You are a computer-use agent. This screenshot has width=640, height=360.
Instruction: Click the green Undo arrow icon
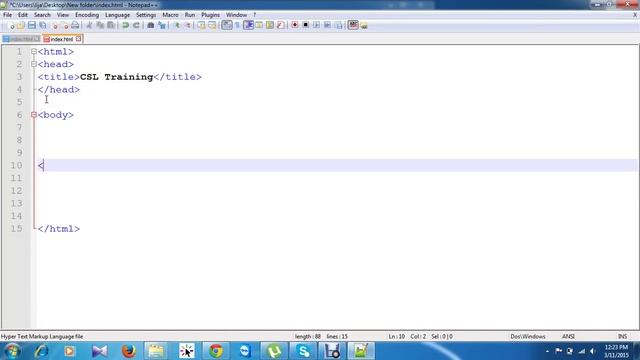[125, 25]
